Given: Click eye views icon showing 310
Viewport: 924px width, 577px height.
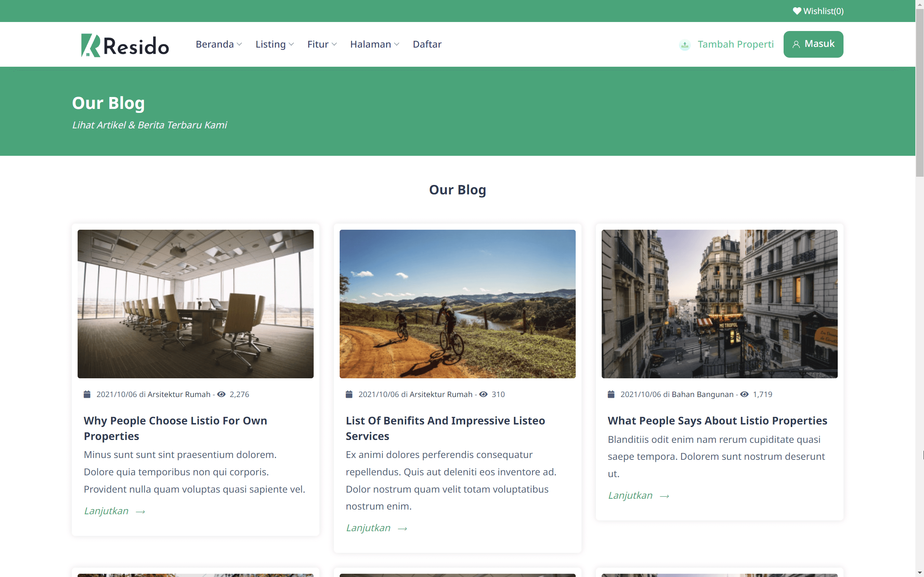Looking at the screenshot, I should click(x=483, y=394).
